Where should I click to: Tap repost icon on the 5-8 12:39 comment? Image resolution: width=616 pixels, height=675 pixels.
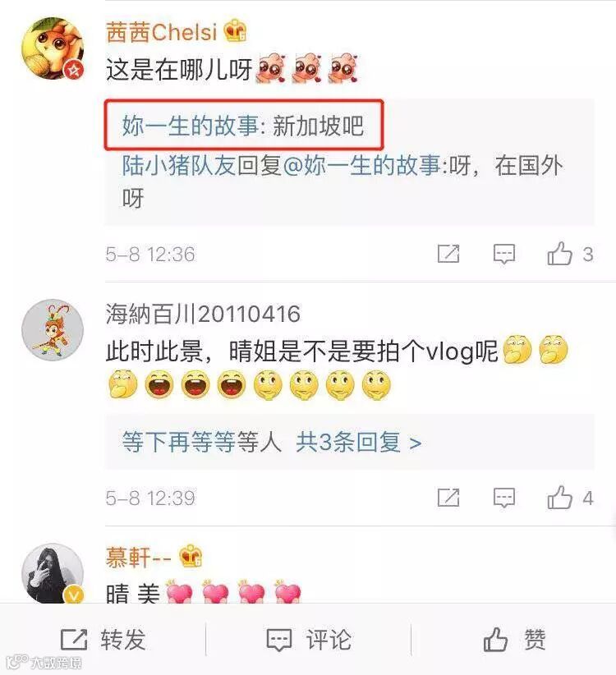(x=448, y=498)
